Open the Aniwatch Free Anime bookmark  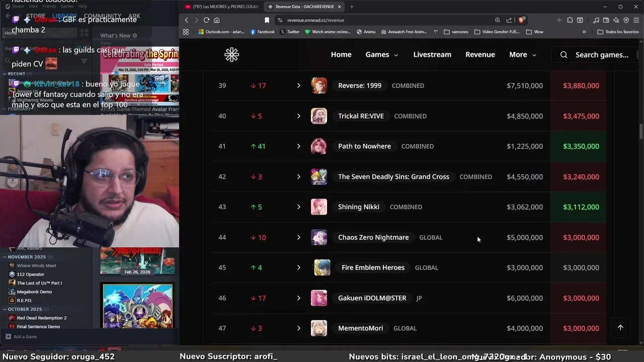point(404,32)
